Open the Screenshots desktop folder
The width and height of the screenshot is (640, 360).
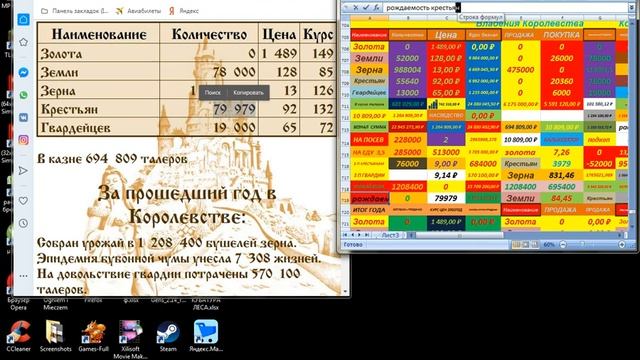56,336
